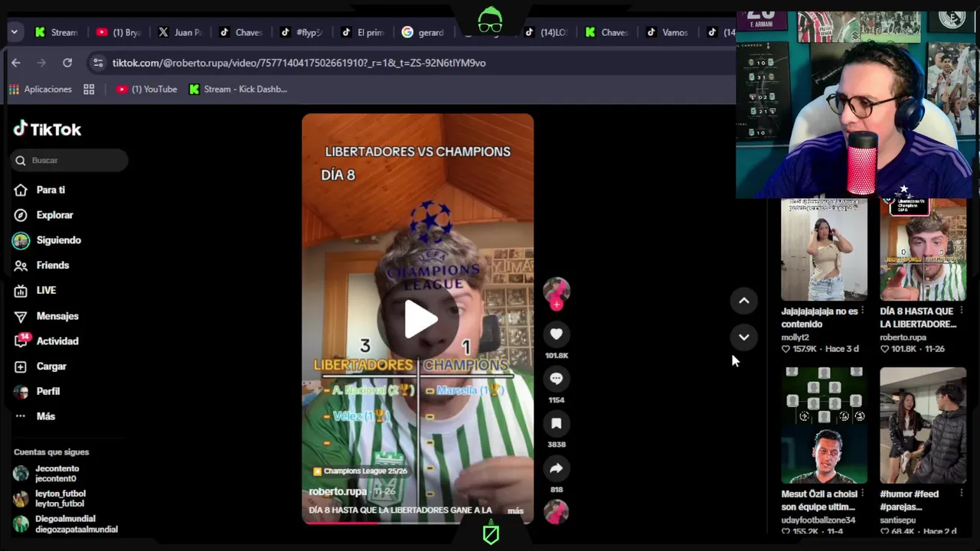980x551 pixels.
Task: Click the Buscar search field
Action: [x=70, y=160]
